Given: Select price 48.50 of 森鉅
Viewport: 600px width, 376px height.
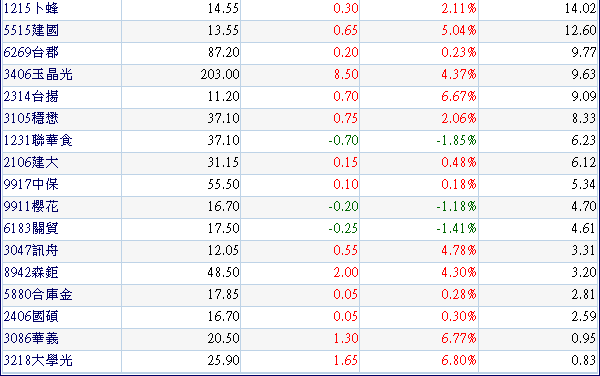Looking at the screenshot, I should point(224,272).
